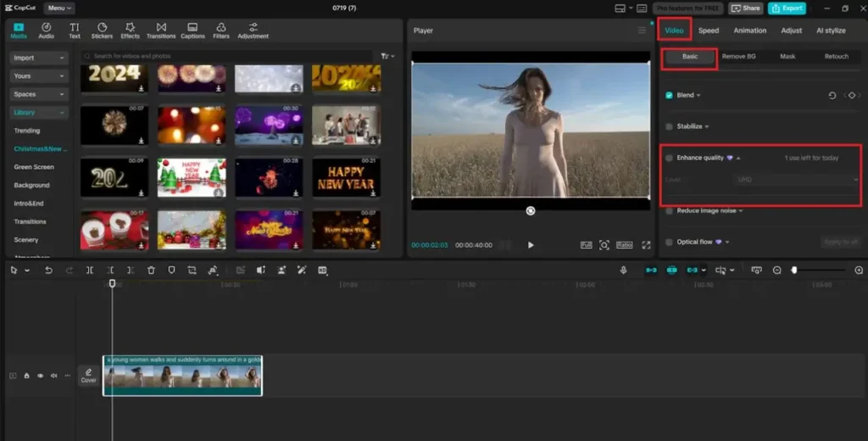Switch to the AI stylize tab
The width and height of the screenshot is (868, 441).
(831, 31)
